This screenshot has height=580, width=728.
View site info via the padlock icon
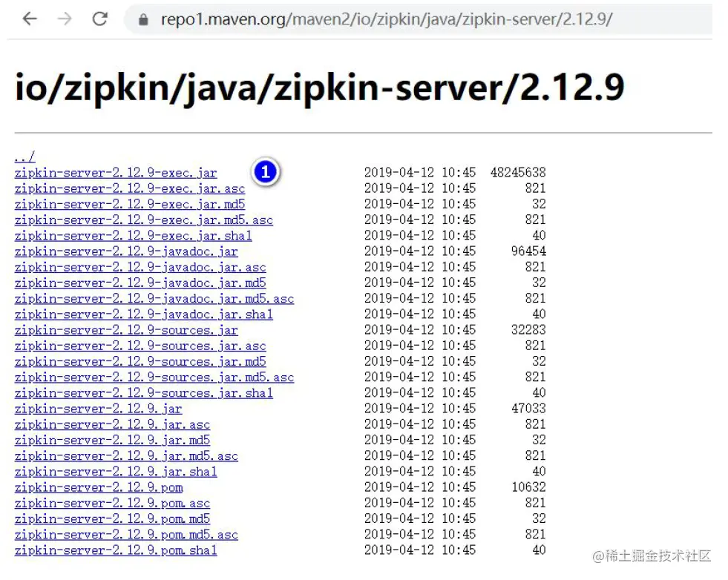tap(143, 19)
